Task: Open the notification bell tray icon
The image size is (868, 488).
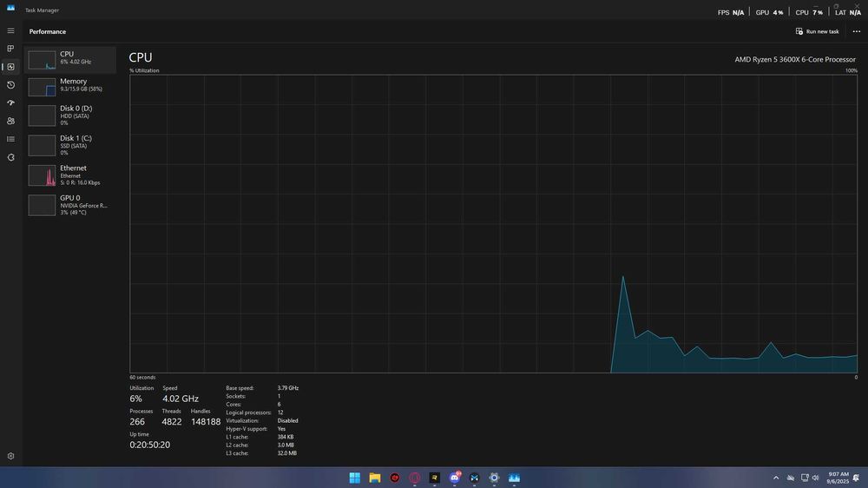Action: 857,478
